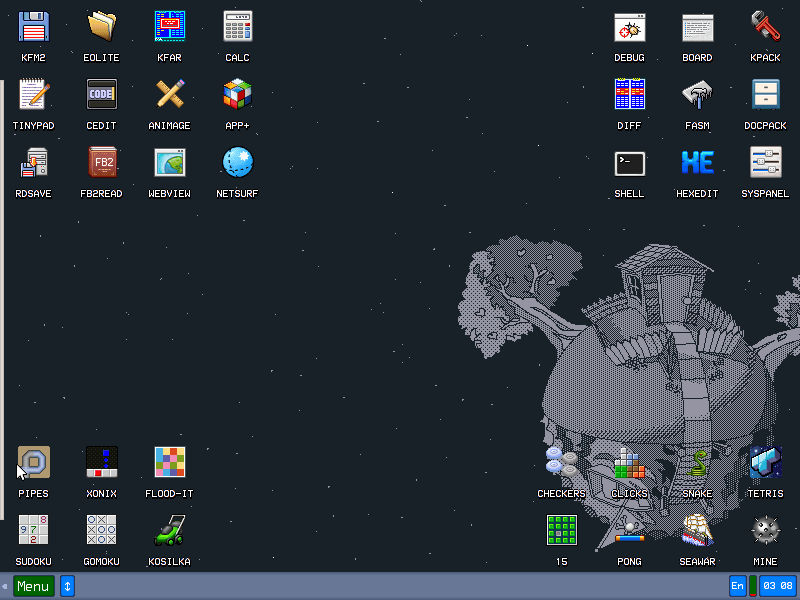Open the BOARD icon
800x600 pixels.
[697, 27]
